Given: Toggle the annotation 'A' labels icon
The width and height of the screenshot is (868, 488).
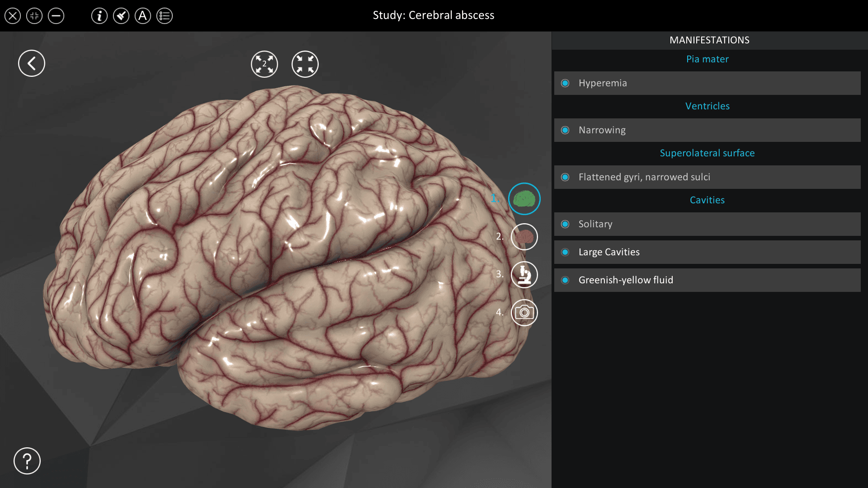Looking at the screenshot, I should [143, 16].
